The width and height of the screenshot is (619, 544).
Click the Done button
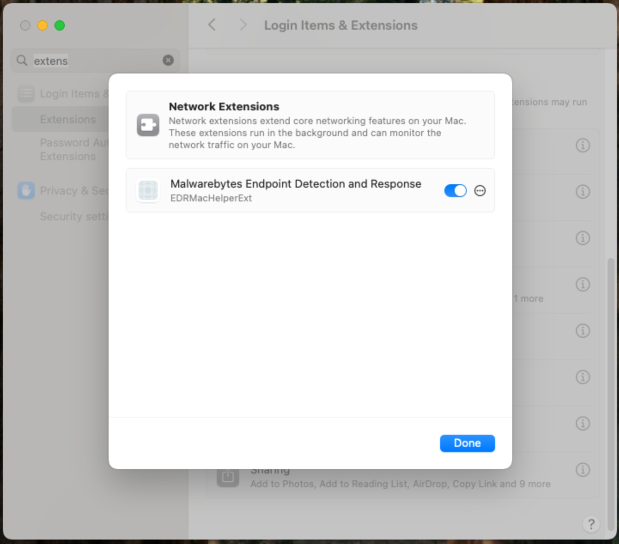coord(467,443)
